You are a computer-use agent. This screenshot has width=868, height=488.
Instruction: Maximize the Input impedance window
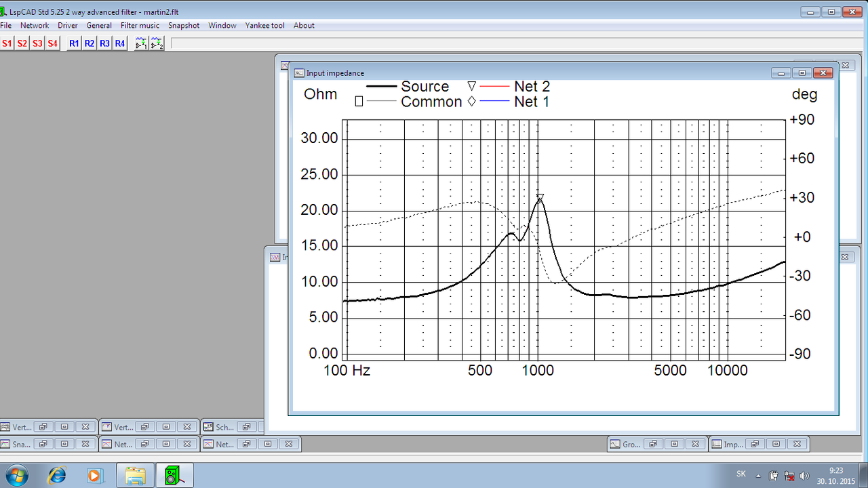[x=802, y=73]
